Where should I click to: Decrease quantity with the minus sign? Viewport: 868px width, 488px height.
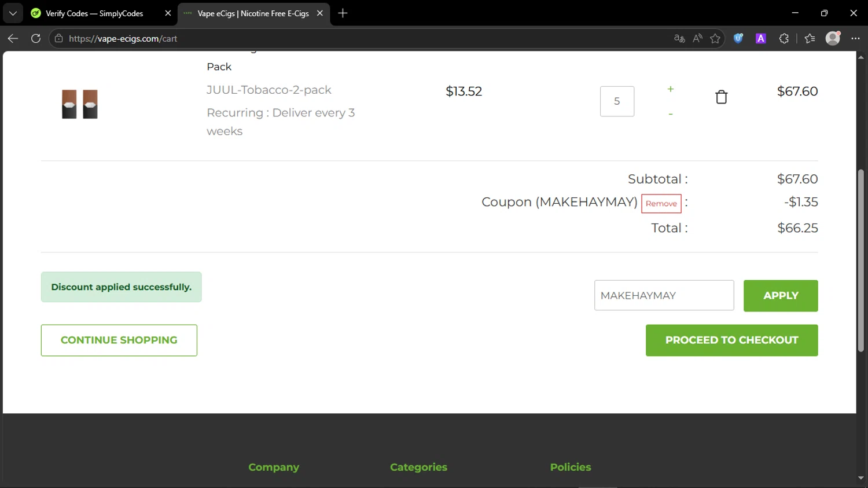point(670,114)
